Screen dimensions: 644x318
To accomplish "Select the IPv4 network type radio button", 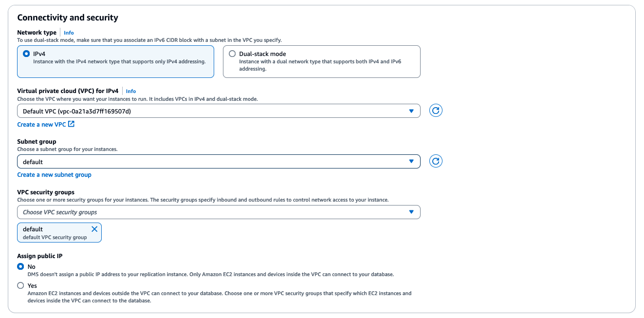I will point(26,54).
